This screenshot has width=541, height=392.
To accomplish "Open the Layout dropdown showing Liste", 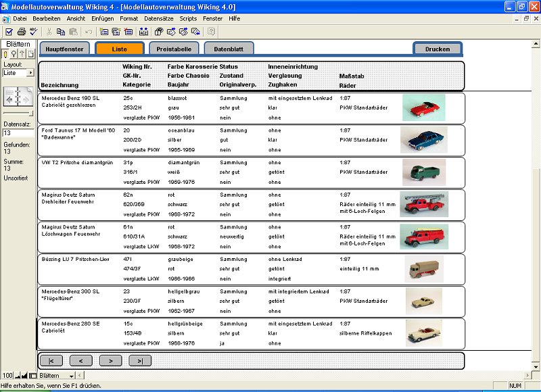I will (18, 73).
